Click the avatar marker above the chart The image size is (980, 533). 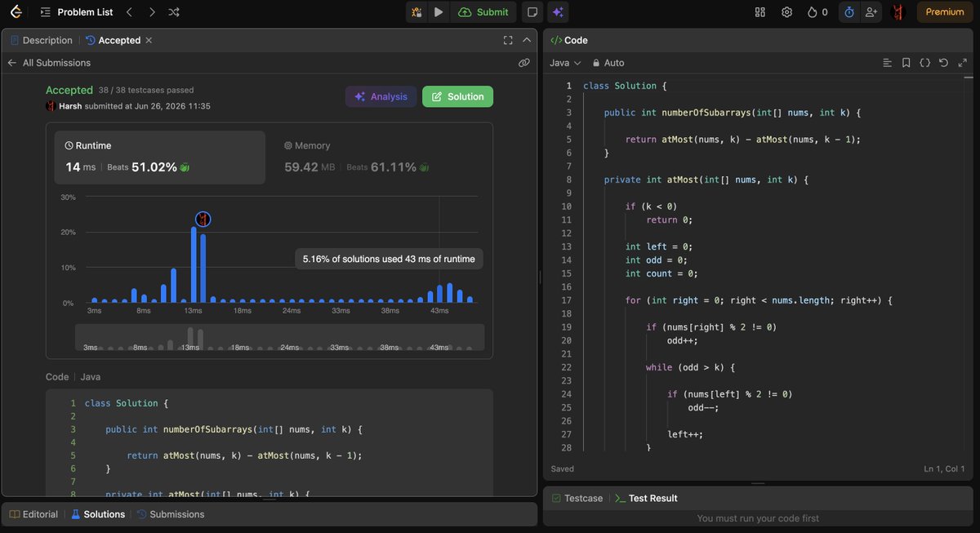click(x=203, y=219)
